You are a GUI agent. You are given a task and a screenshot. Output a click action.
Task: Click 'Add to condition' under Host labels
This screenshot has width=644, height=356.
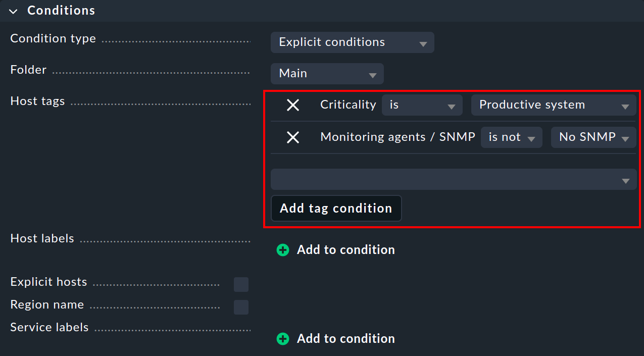tap(345, 249)
